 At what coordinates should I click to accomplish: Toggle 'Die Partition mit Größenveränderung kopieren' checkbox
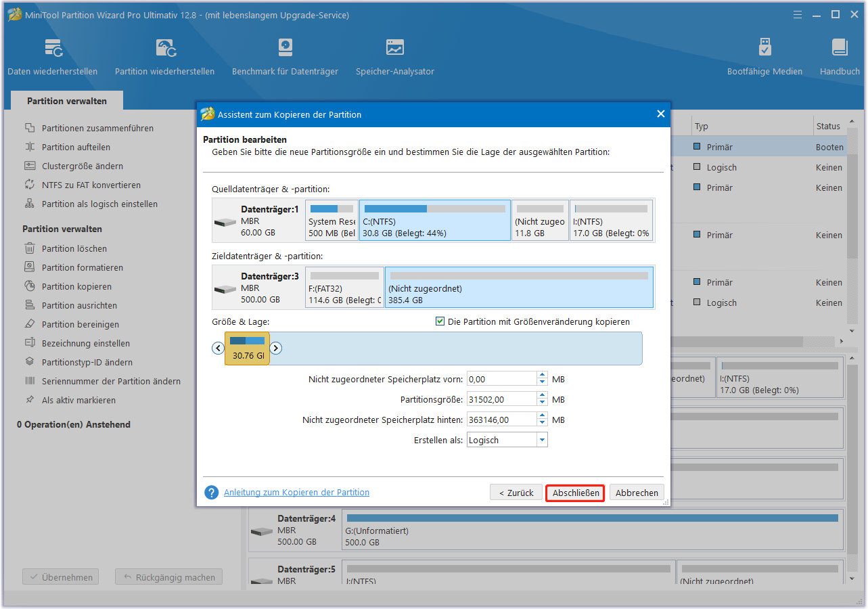pyautogui.click(x=440, y=321)
